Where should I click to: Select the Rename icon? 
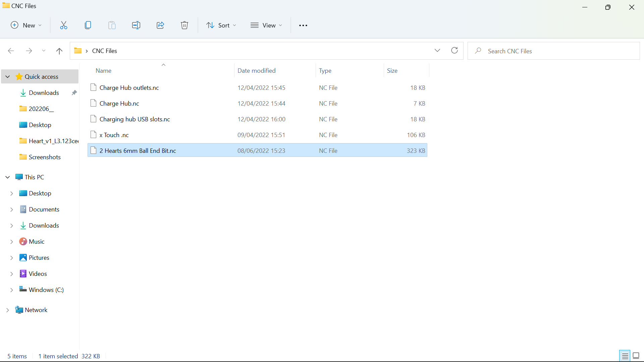click(x=136, y=25)
